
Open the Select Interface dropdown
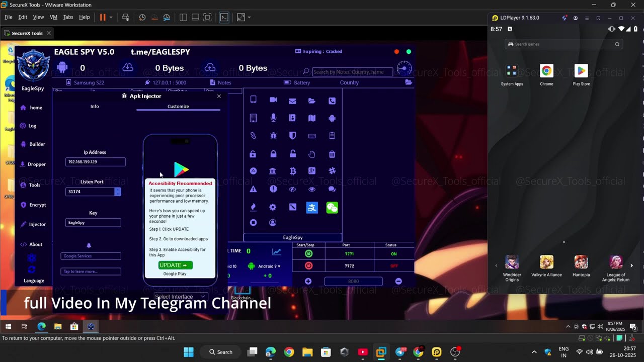(180, 297)
